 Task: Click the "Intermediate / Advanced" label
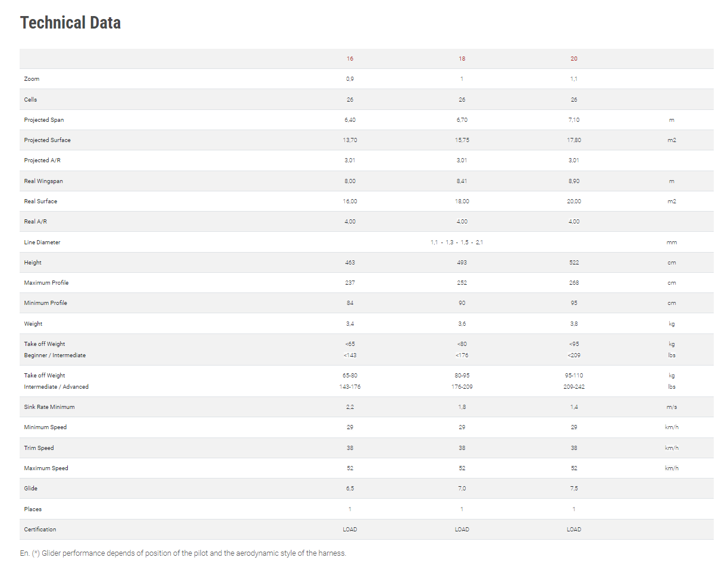coord(57,387)
